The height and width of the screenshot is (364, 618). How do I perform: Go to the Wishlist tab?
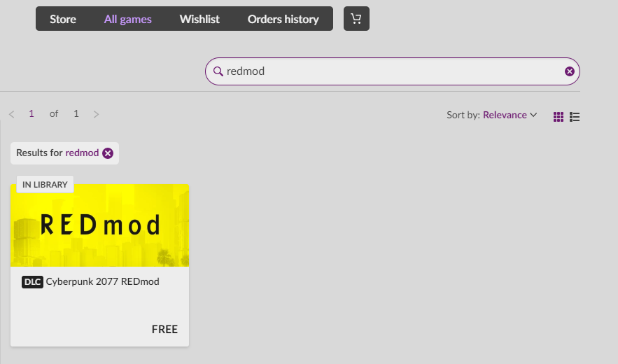tap(199, 19)
